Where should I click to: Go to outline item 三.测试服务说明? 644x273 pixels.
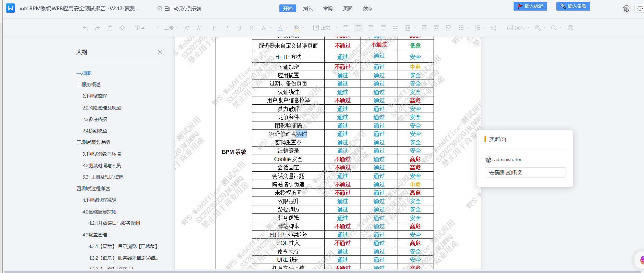pos(93,142)
